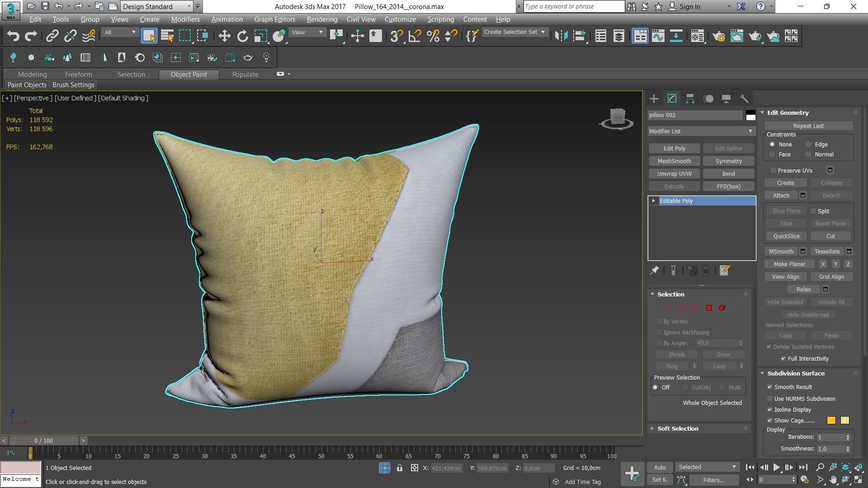Screen dimensions: 868x488
Task: Open the Create command panel tab
Action: tap(654, 99)
